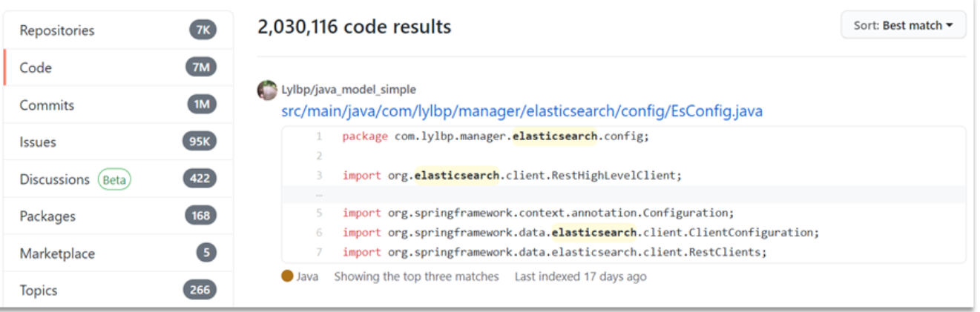
Task: Click highlighted elasticsearch in the package line
Action: 554,136
